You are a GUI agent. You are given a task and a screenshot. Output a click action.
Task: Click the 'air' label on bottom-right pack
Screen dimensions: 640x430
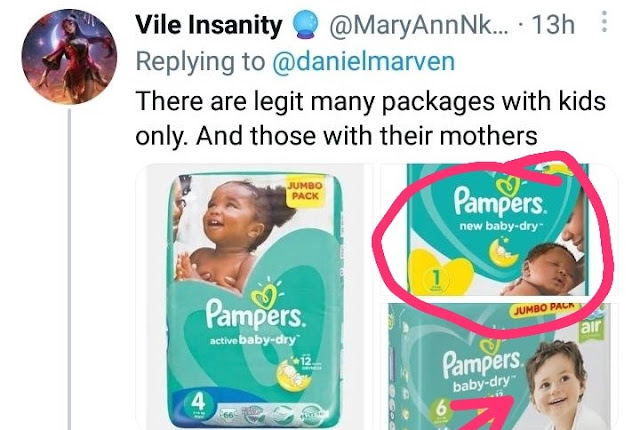(x=590, y=326)
